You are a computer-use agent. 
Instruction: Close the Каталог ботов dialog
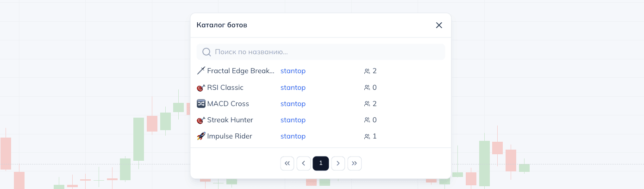439,25
